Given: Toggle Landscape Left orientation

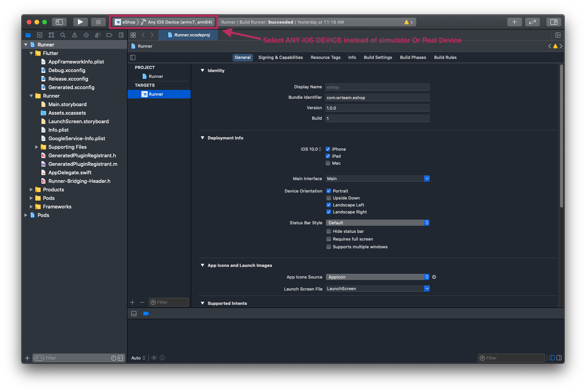Looking at the screenshot, I should tap(329, 205).
